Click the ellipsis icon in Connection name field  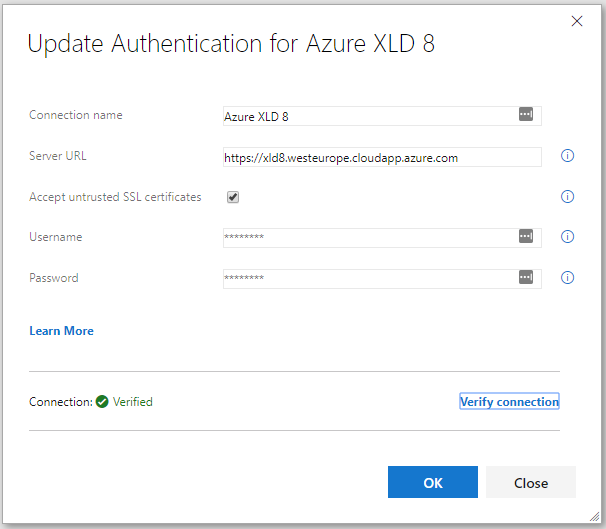coord(526,115)
